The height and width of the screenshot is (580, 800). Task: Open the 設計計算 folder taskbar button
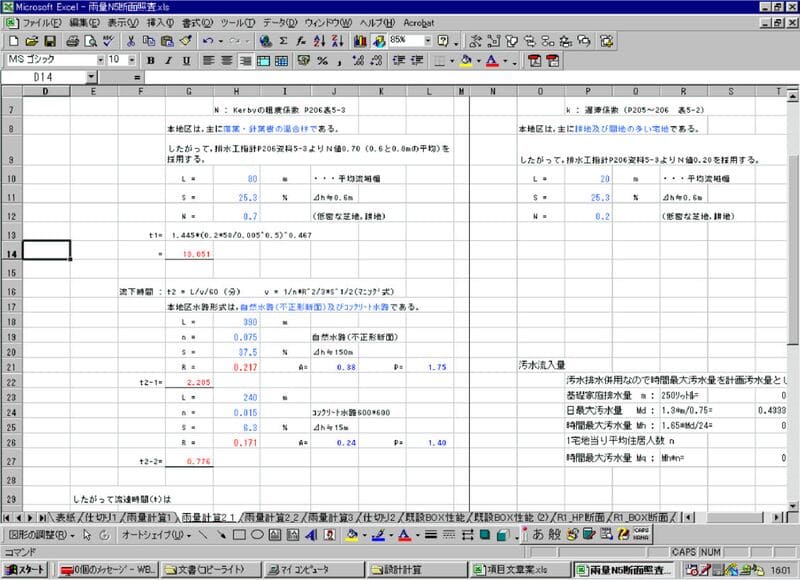[417, 569]
